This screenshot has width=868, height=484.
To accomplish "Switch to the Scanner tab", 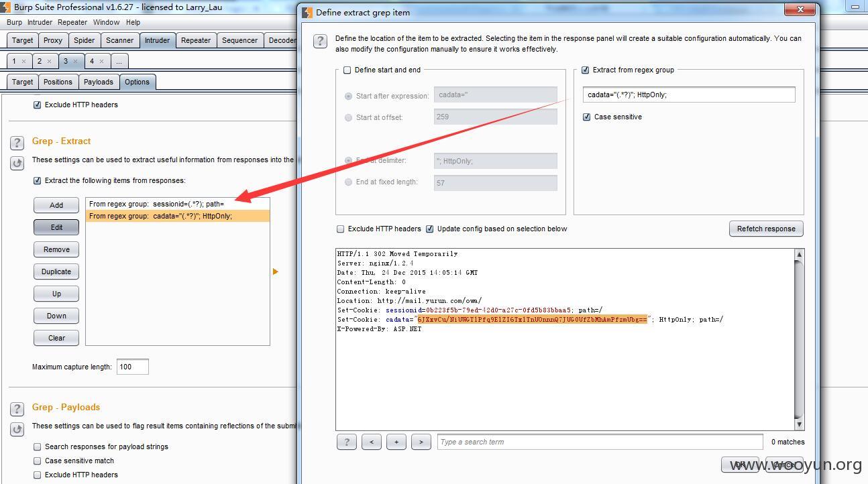I will 119,40.
